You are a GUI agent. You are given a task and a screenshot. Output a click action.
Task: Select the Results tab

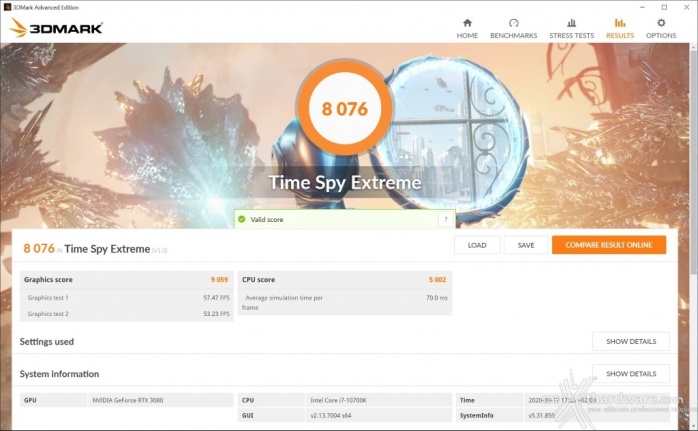[x=620, y=28]
